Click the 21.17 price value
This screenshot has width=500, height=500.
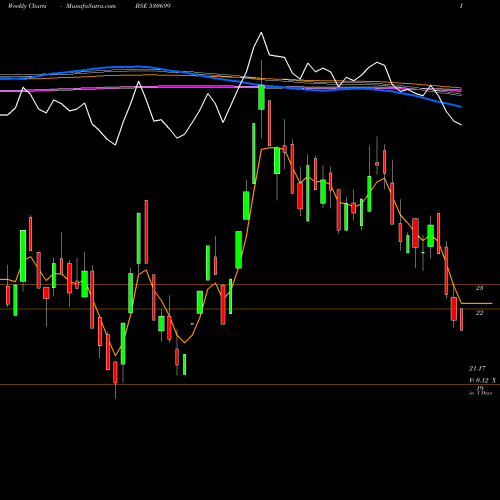coord(477,368)
